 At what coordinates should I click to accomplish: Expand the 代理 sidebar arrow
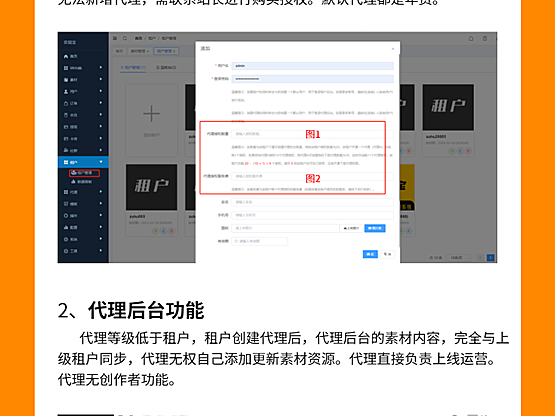coord(101,192)
